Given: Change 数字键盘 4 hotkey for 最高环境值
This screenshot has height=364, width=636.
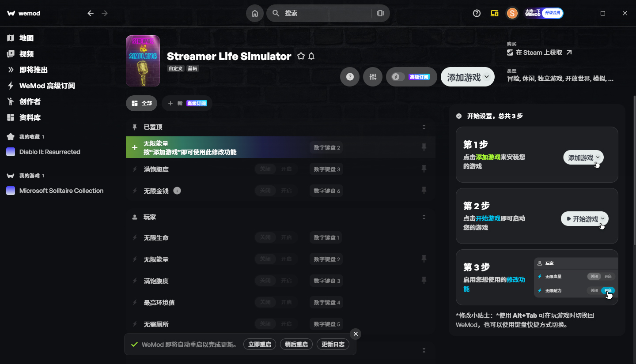Looking at the screenshot, I should coord(327,302).
